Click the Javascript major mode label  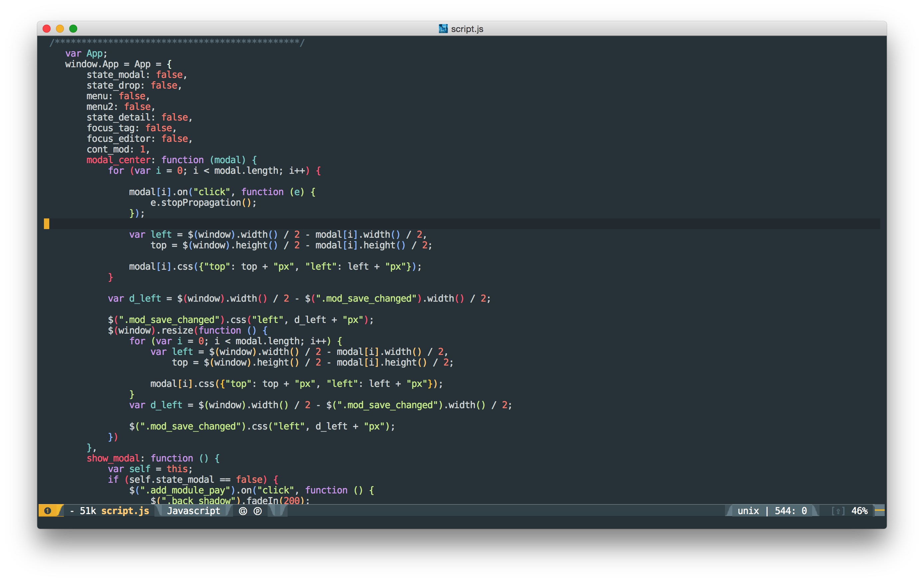point(193,511)
